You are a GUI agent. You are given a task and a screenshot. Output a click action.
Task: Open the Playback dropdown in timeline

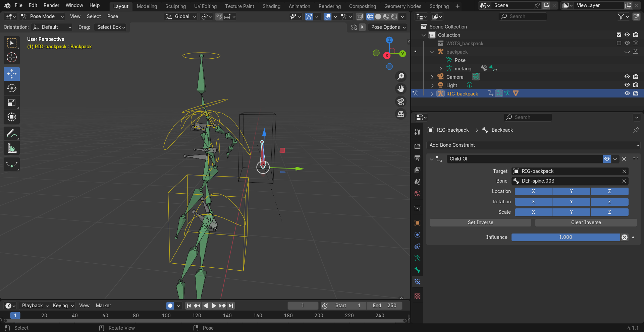[35, 306]
